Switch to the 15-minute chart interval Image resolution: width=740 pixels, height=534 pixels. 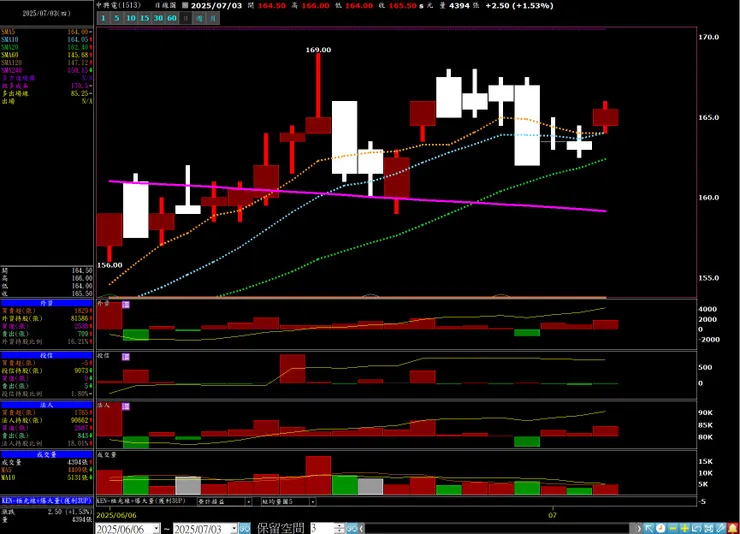[144, 18]
